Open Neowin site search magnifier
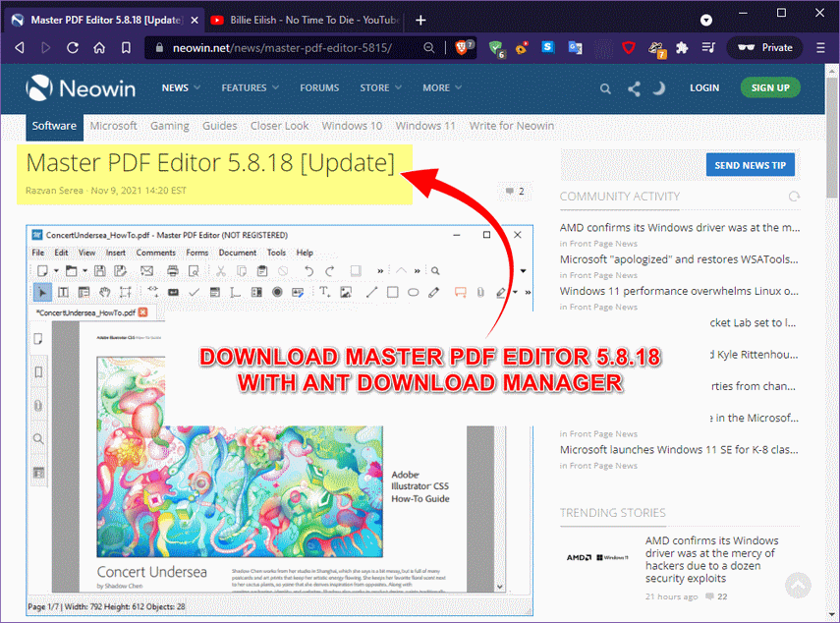The width and height of the screenshot is (840, 623). pos(605,88)
